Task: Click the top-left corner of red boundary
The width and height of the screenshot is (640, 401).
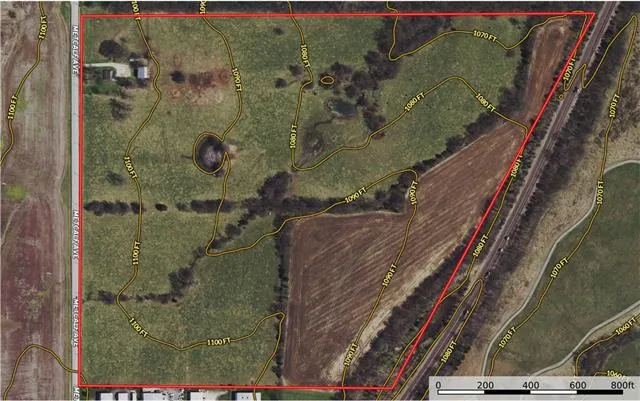Action: (81, 16)
